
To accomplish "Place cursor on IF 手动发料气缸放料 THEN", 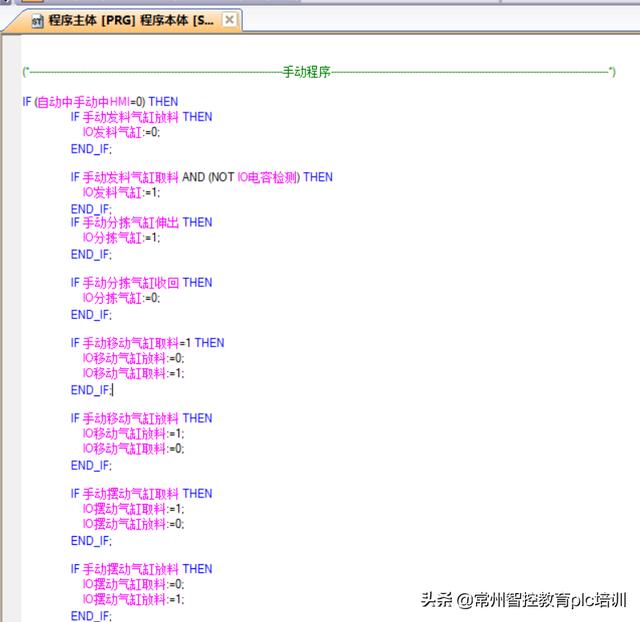I will (141, 117).
